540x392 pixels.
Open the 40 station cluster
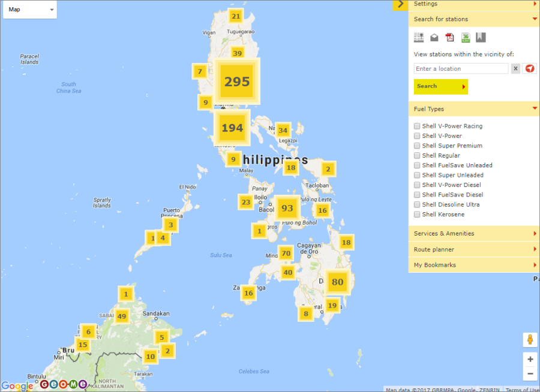click(288, 273)
